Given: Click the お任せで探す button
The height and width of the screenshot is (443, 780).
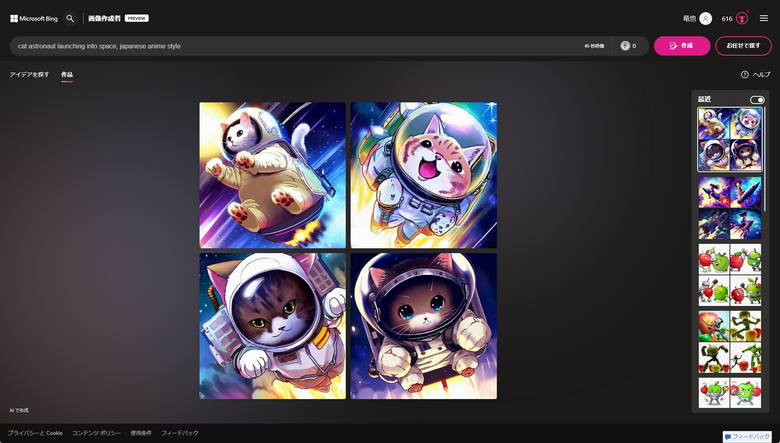Looking at the screenshot, I should pyautogui.click(x=743, y=46).
